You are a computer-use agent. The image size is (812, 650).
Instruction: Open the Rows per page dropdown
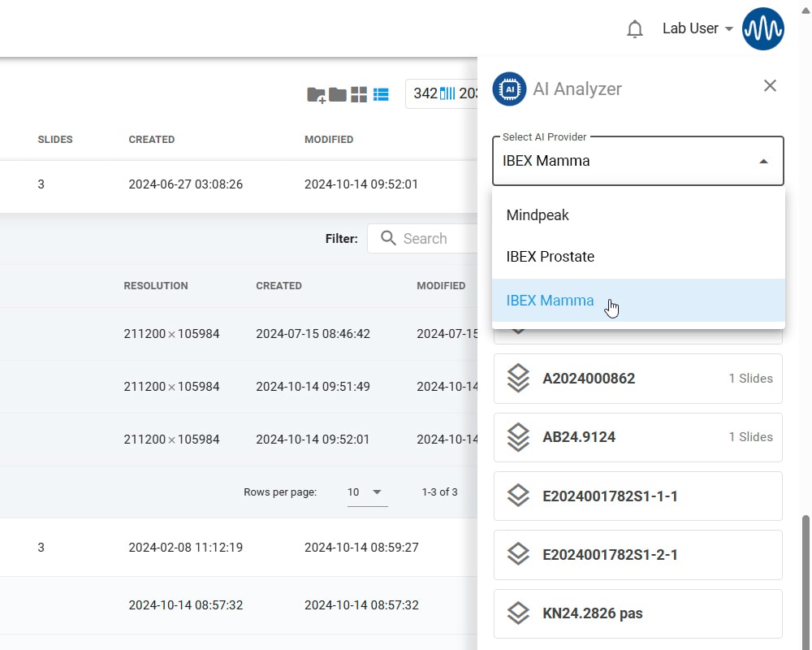[367, 492]
